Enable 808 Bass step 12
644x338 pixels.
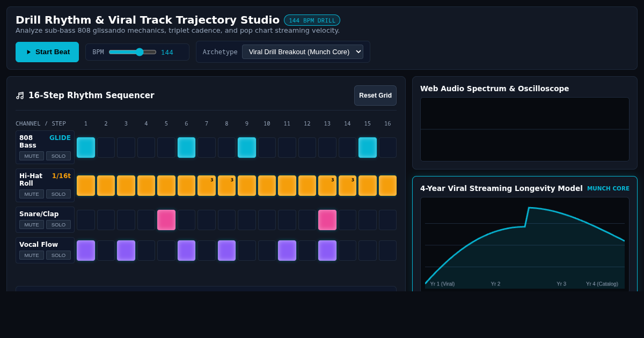pos(307,148)
